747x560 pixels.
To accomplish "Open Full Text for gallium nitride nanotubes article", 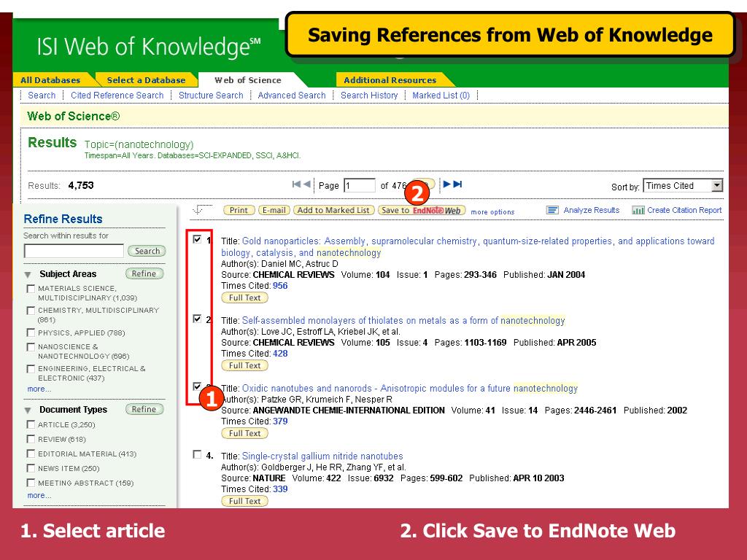I will [245, 501].
